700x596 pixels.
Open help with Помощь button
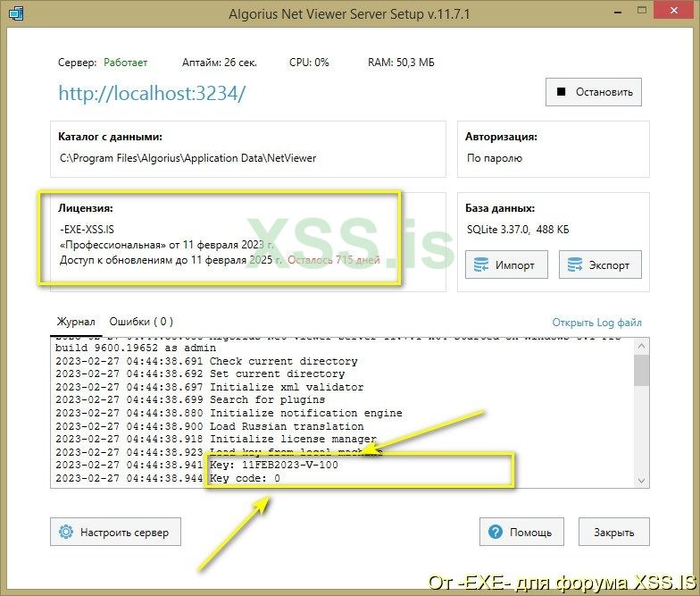521,532
